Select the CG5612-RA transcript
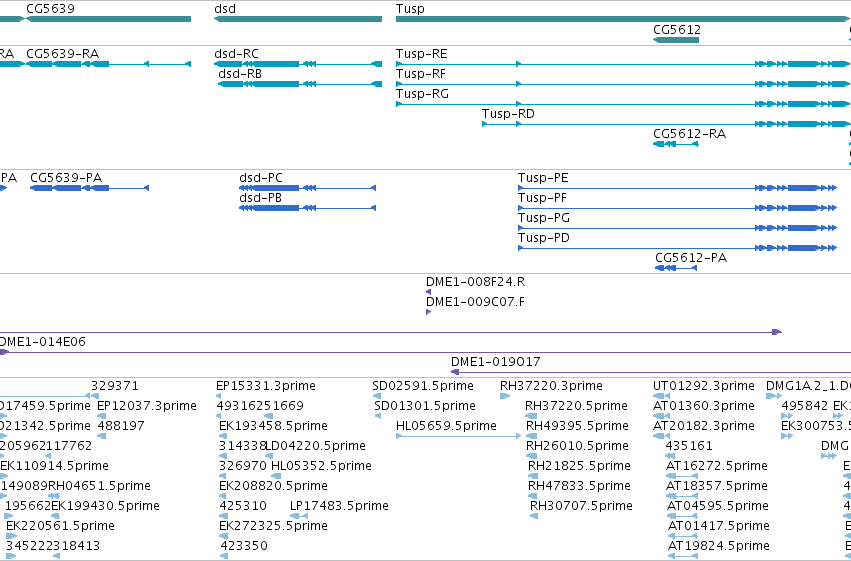 click(676, 144)
